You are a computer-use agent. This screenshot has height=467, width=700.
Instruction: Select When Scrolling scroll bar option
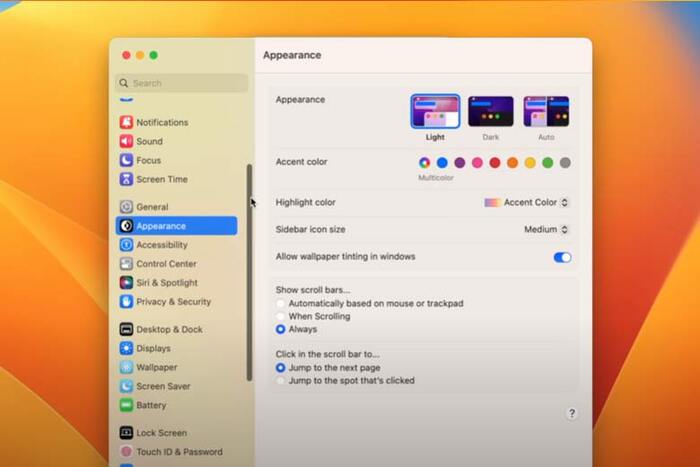click(280, 317)
